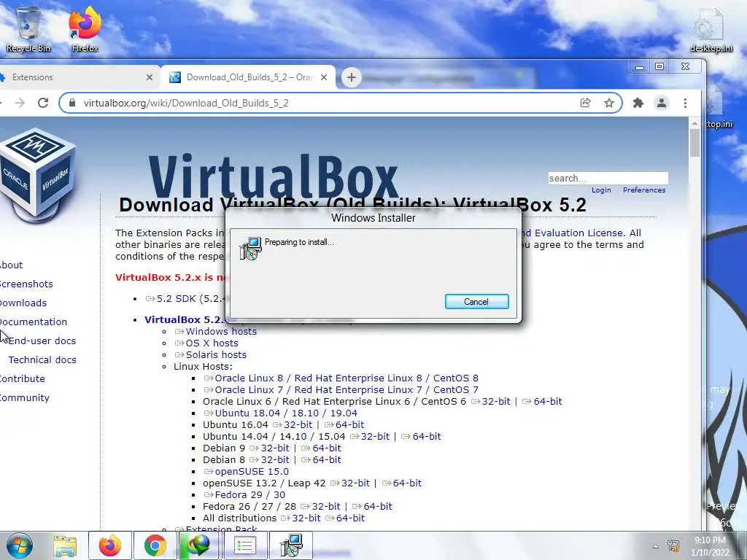Switch to Chrome in the taskbar
The image size is (747, 560).
click(x=155, y=545)
